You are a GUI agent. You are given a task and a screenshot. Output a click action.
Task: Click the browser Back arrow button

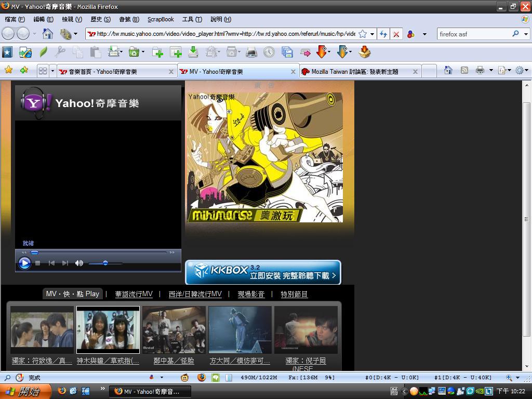(8, 34)
